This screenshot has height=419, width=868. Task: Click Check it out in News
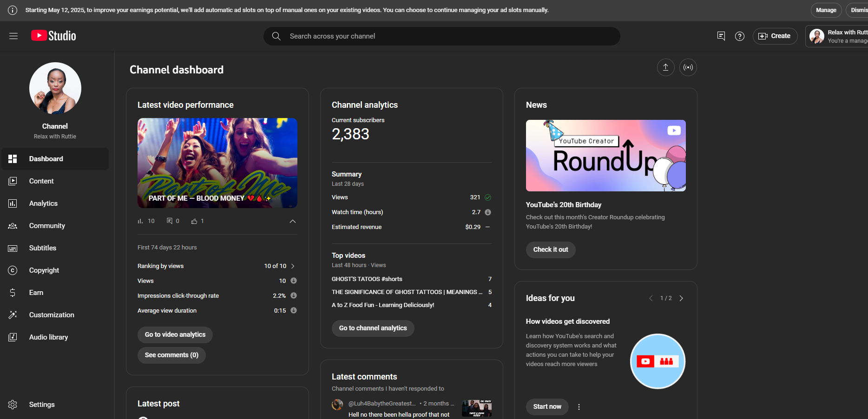click(x=551, y=250)
